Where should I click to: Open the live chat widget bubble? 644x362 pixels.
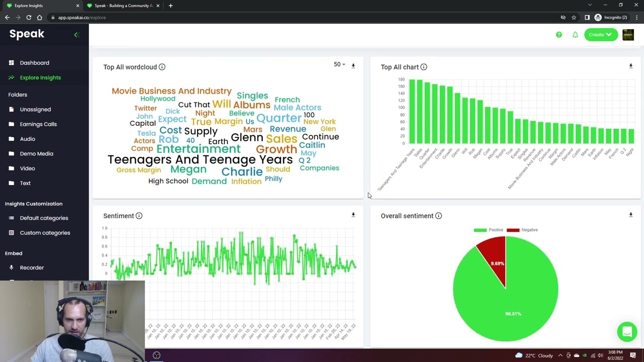pyautogui.click(x=627, y=332)
